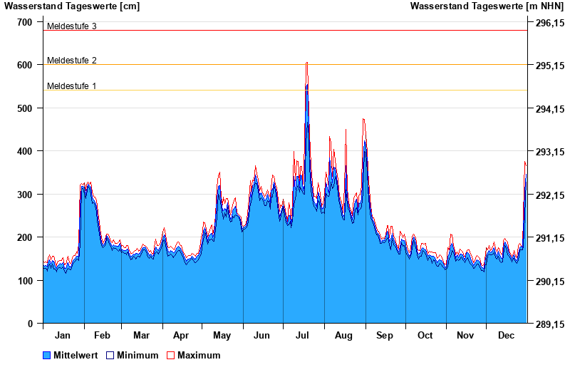This screenshot has height=392, width=570.
Task: Click the highest water level peak in July
Action: point(307,63)
